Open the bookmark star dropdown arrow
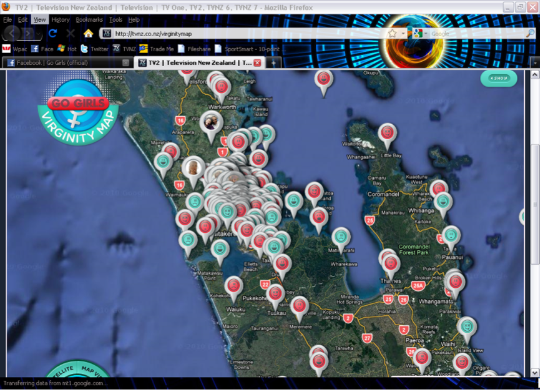The image size is (543, 392). pyautogui.click(x=403, y=34)
